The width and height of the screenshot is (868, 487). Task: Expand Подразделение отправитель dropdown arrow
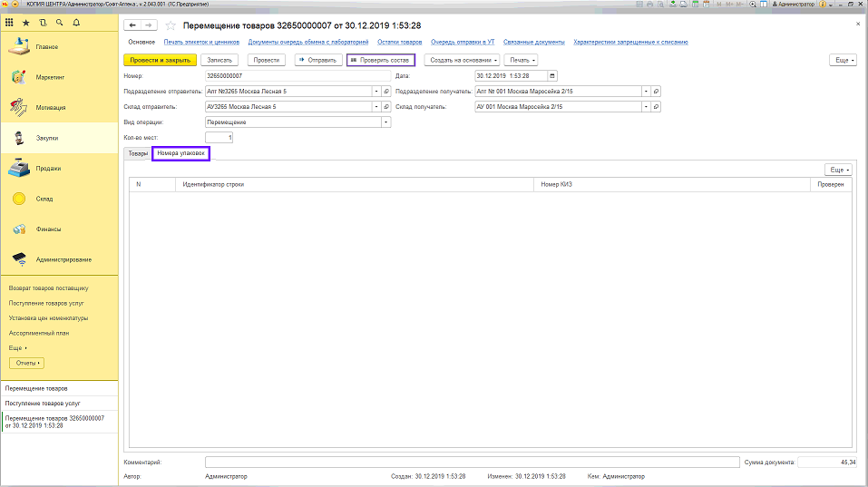(x=375, y=91)
